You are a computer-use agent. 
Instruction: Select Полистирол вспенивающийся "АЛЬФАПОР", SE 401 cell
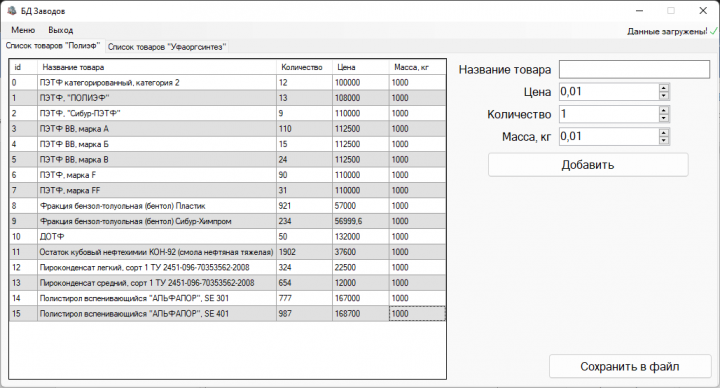[x=157, y=313]
